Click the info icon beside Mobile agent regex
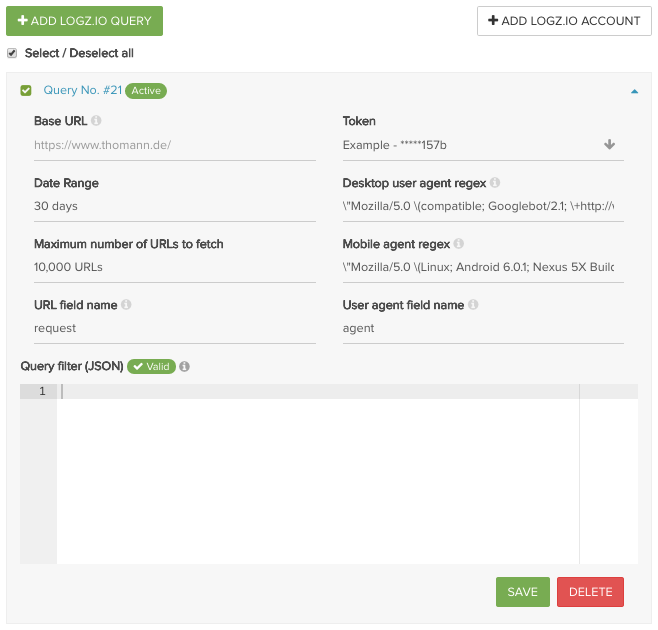The image size is (658, 630). (x=458, y=244)
